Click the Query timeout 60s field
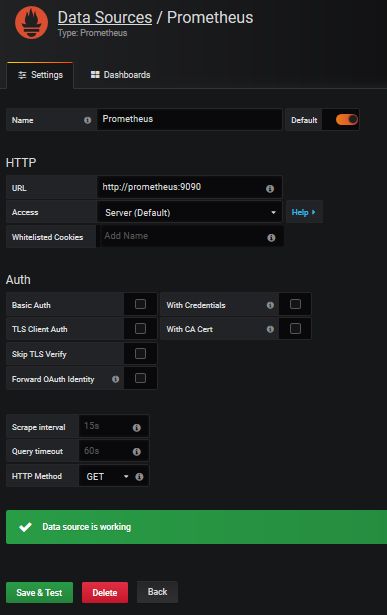The height and width of the screenshot is (615, 387). point(114,451)
